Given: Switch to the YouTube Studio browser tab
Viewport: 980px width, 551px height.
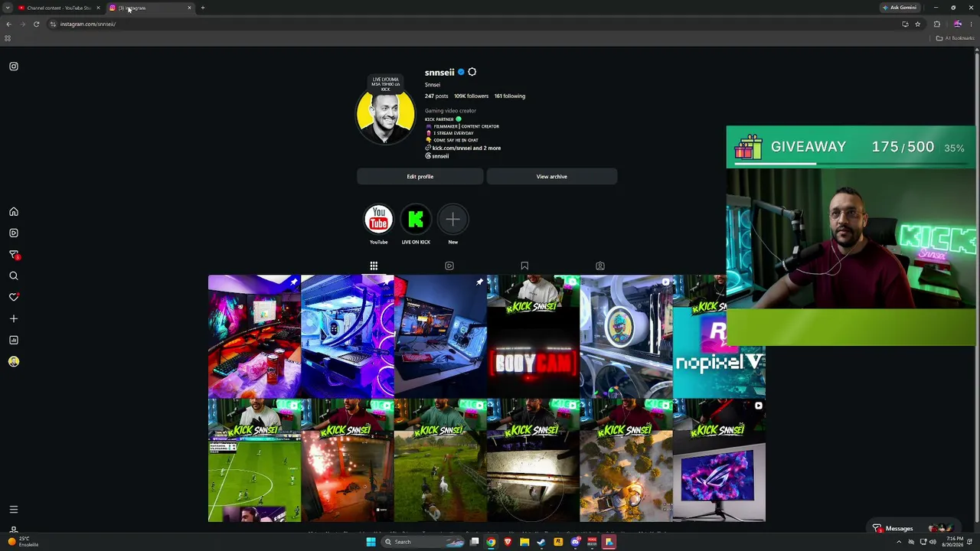Looking at the screenshot, I should tap(58, 8).
